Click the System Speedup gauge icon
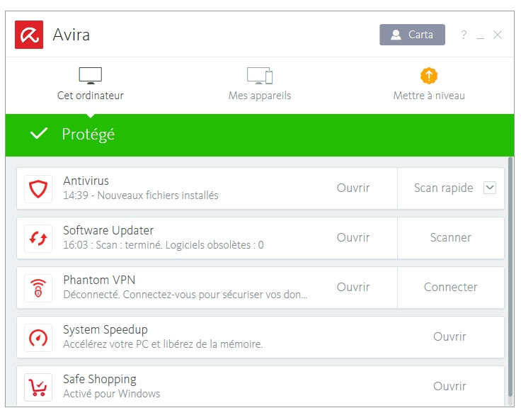This screenshot has height=420, width=521. coord(38,337)
